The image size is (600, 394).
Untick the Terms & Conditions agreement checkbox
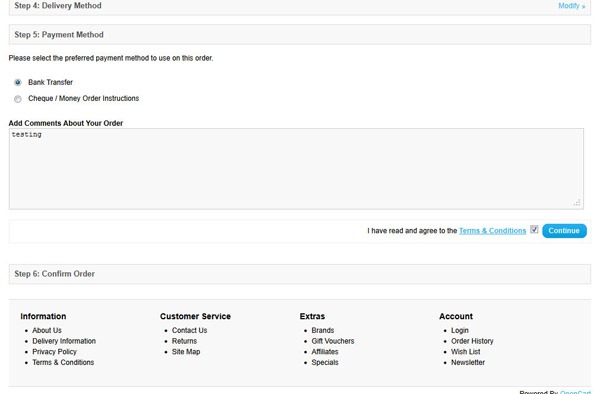(534, 230)
